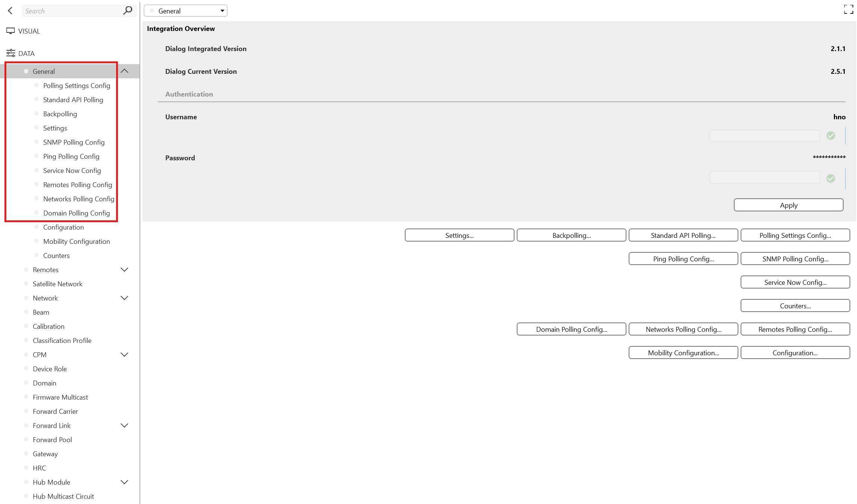The height and width of the screenshot is (504, 857).
Task: Select Device Role in the sidebar
Action: (x=50, y=369)
